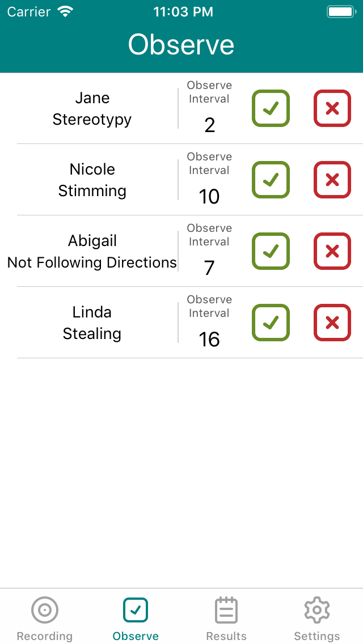Open the Settings tab
363x644 pixels.
tap(317, 619)
